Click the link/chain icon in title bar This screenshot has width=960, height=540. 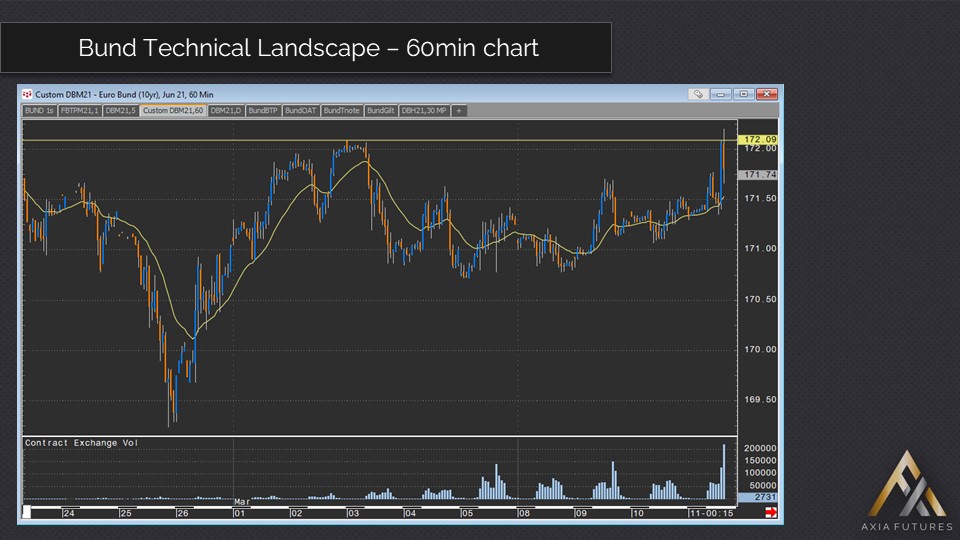[698, 94]
